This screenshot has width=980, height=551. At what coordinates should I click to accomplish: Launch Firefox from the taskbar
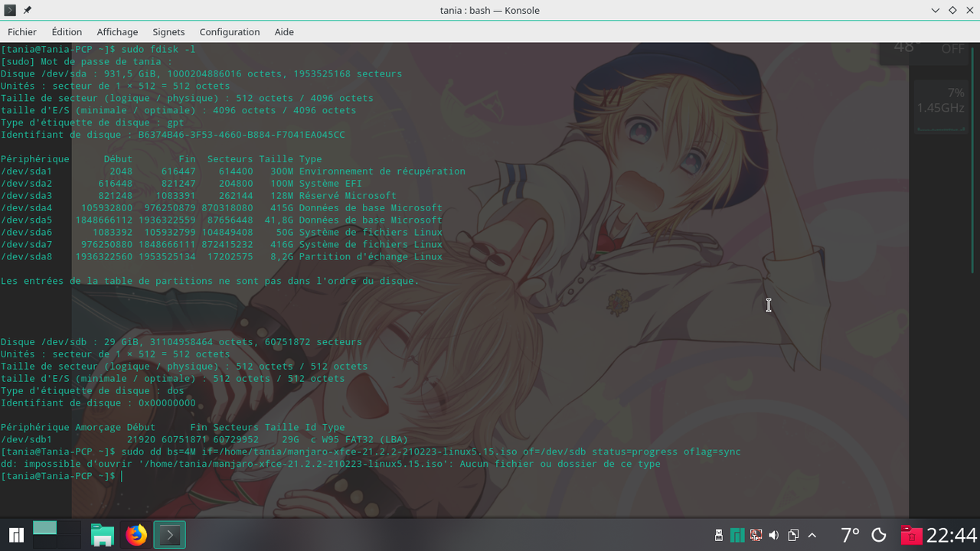(136, 535)
